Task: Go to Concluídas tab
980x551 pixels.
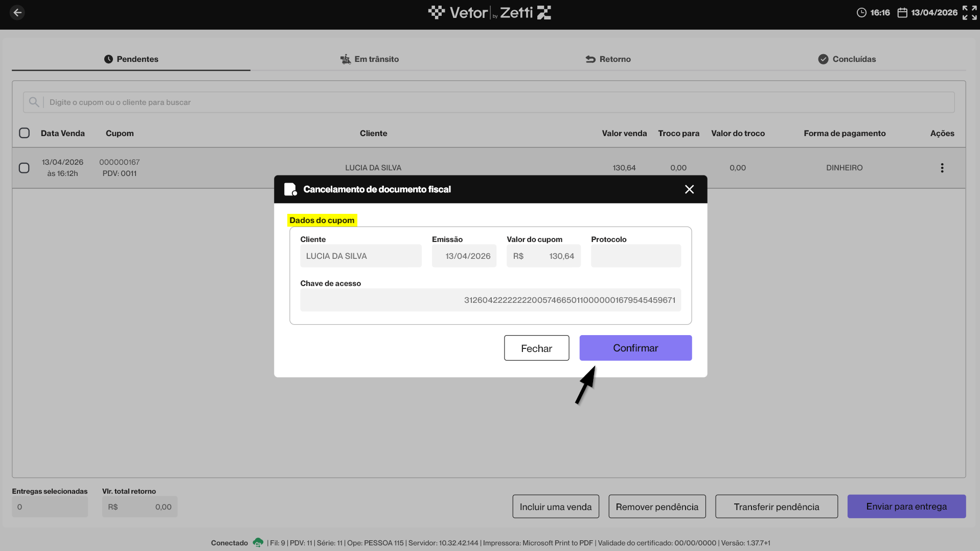Action: (847, 59)
